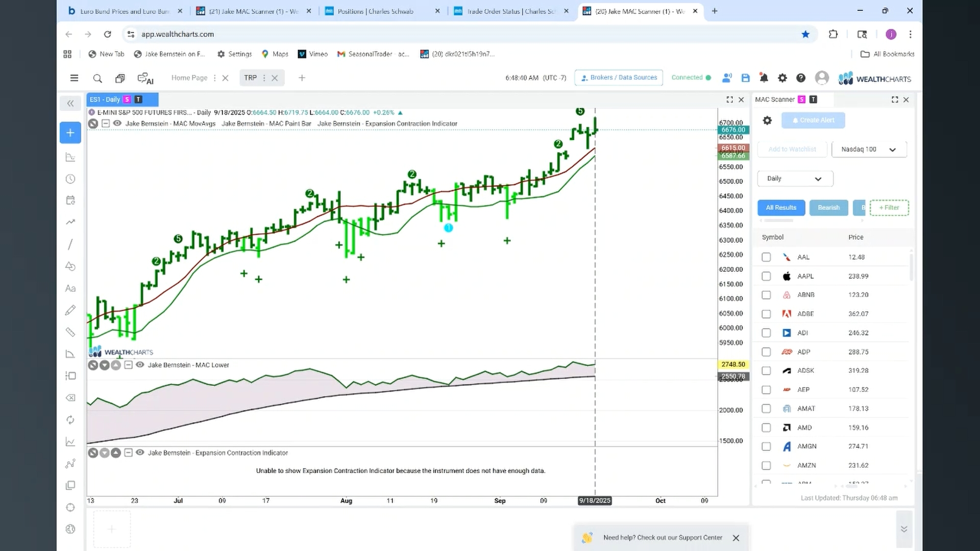Click the community users icon in header
Screen dimensions: 980x551
tap(727, 78)
